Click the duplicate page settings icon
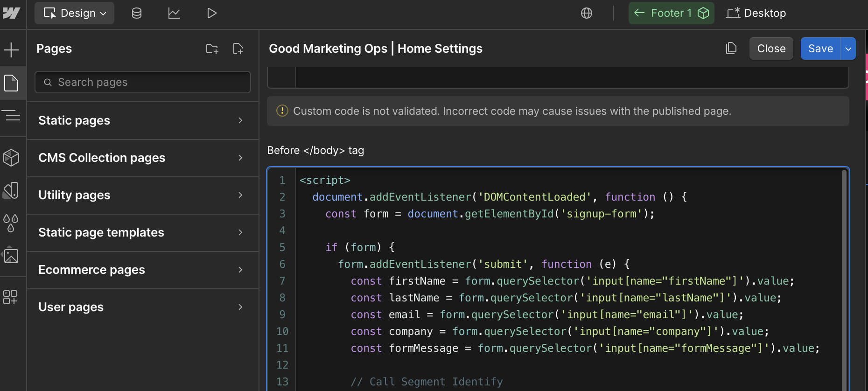This screenshot has height=391, width=868. tap(731, 49)
